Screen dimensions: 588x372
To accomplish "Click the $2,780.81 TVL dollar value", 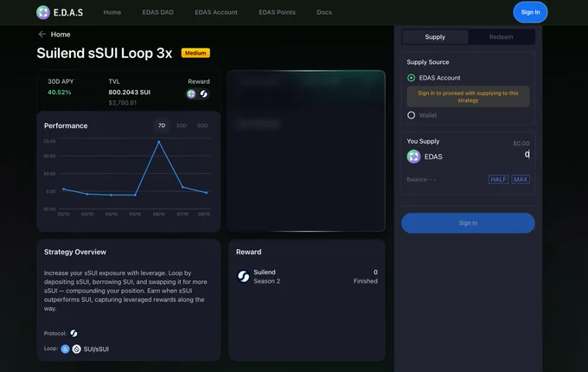I will point(123,103).
